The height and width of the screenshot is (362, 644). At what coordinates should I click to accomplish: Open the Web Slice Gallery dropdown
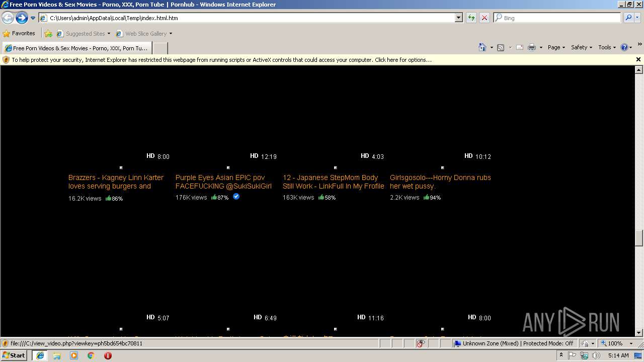(x=144, y=34)
